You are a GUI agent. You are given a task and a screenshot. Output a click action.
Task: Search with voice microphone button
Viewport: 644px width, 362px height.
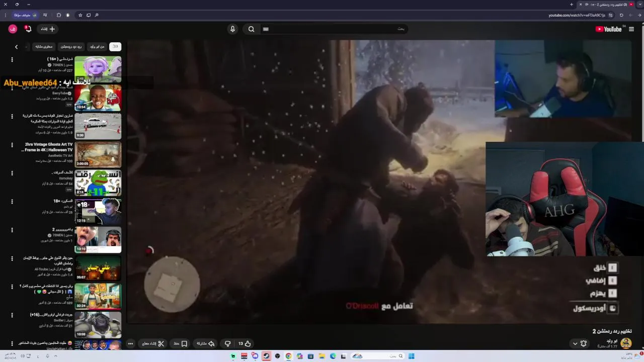pyautogui.click(x=232, y=29)
